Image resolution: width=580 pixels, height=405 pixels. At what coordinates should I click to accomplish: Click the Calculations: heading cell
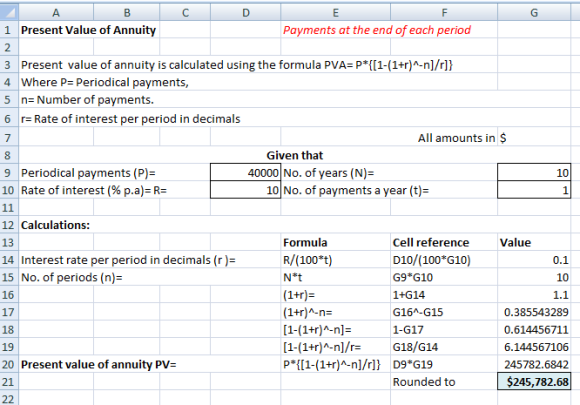click(x=55, y=225)
